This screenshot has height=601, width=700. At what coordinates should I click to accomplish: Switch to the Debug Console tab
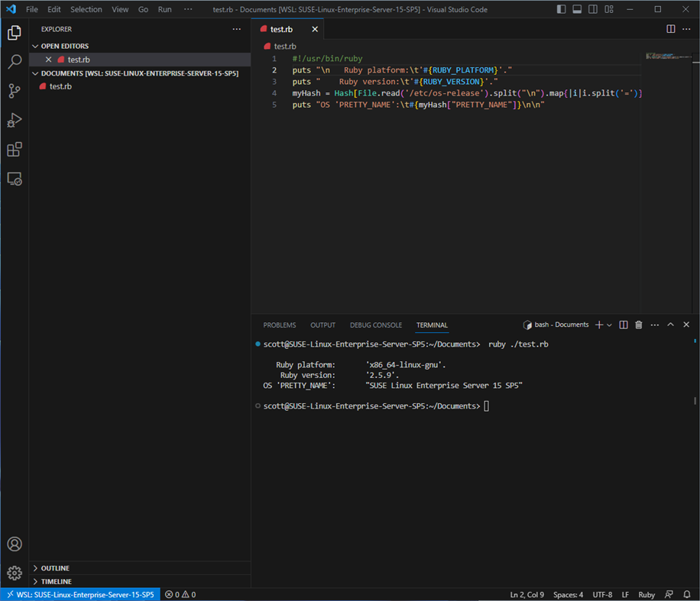(x=375, y=325)
